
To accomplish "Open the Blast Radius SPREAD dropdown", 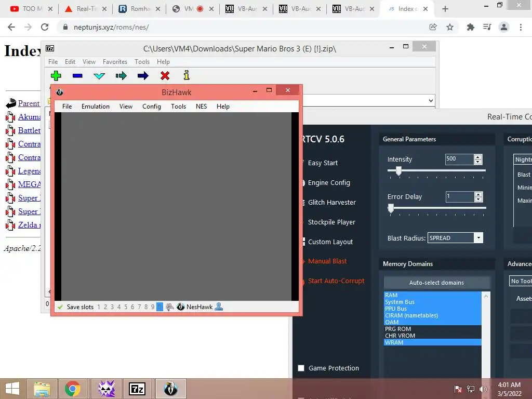I will [x=478, y=238].
